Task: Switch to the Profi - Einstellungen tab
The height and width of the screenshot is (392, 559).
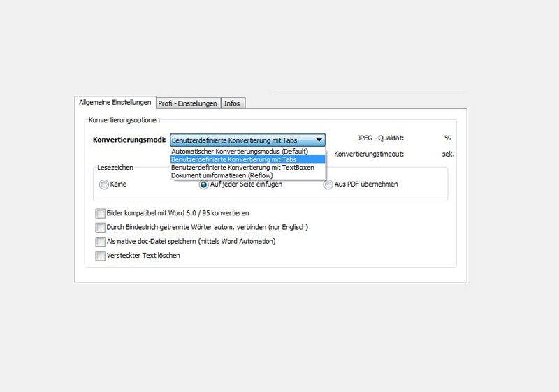Action: click(188, 103)
